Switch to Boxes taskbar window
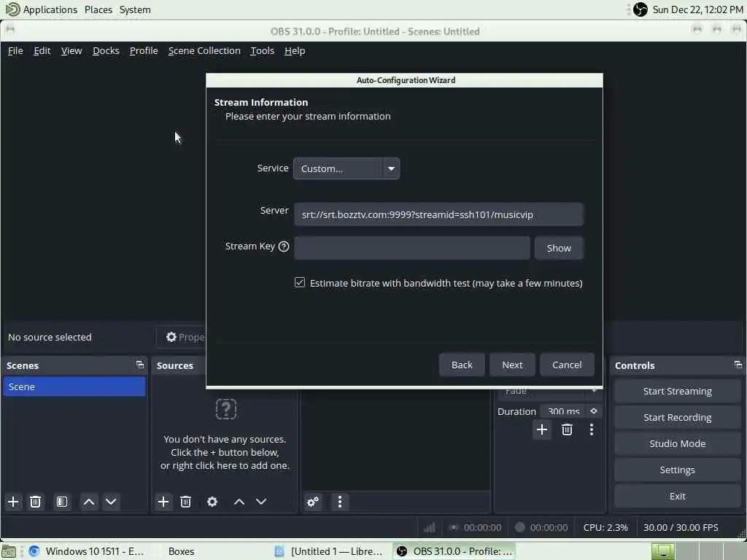 tap(181, 551)
